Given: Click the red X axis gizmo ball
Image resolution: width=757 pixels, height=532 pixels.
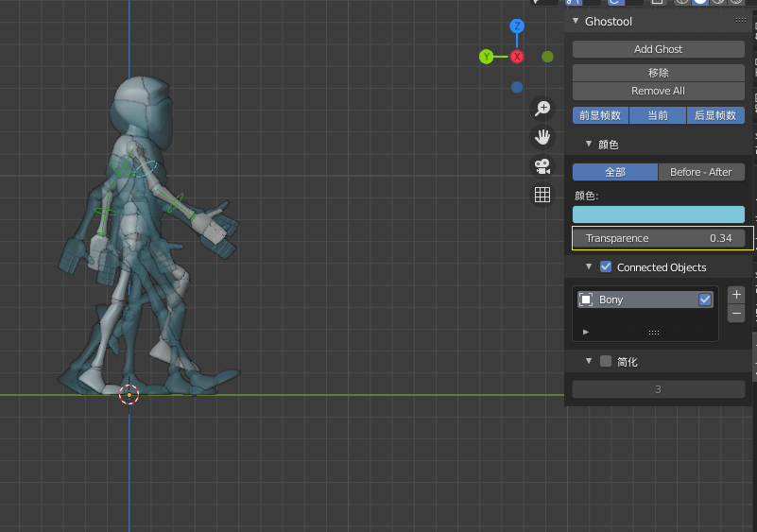Looking at the screenshot, I should [517, 57].
